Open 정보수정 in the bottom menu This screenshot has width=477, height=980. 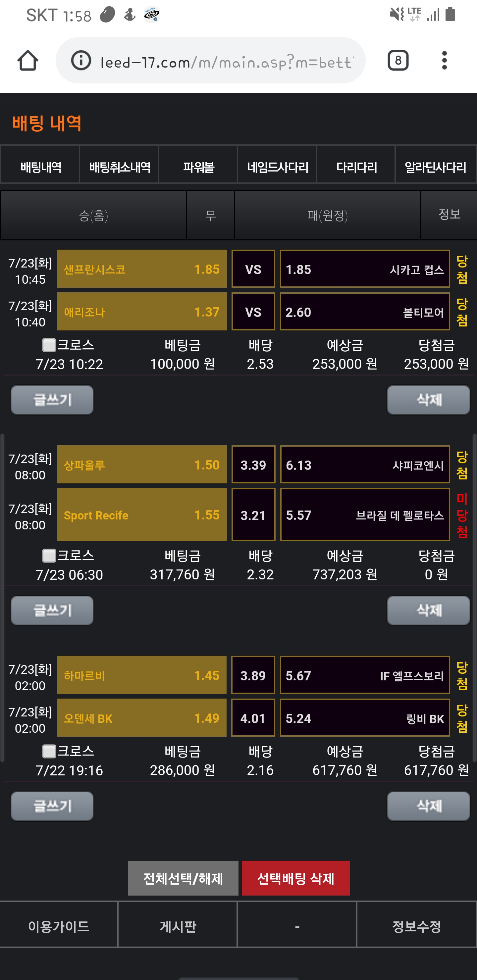click(416, 926)
